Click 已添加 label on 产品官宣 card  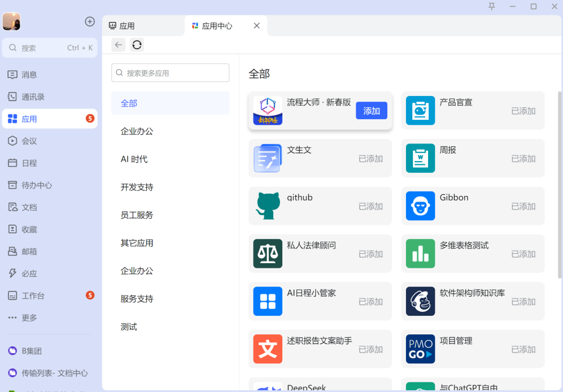(x=523, y=111)
